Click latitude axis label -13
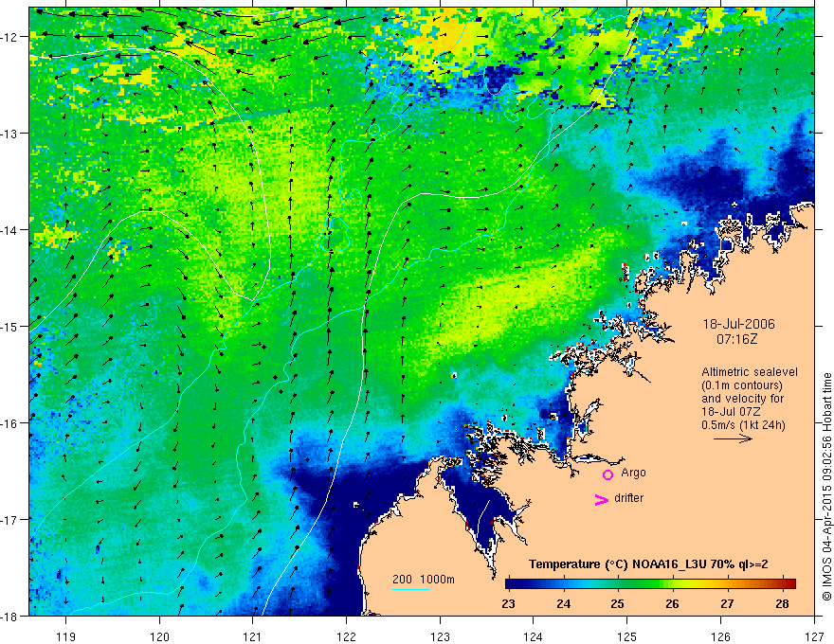This screenshot has width=834, height=644. coord(9,134)
